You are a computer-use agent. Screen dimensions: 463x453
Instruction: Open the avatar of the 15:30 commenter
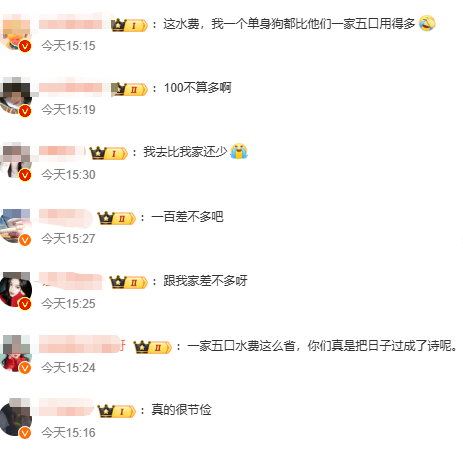click(16, 161)
